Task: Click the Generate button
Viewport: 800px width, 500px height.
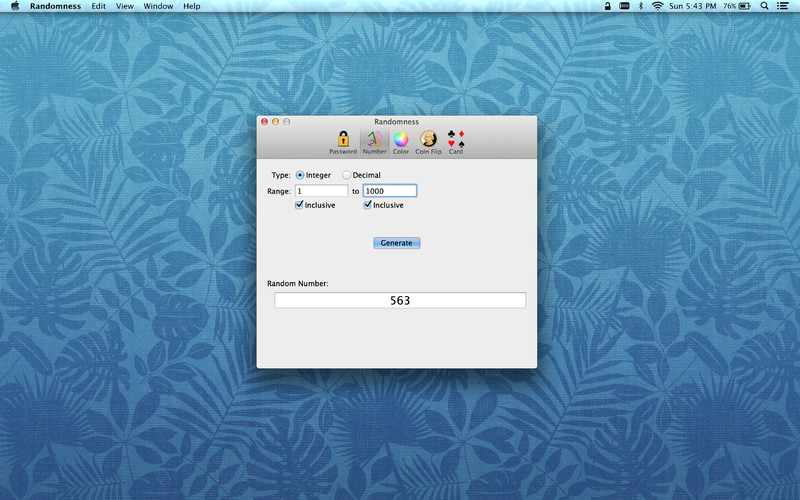Action: pos(396,243)
